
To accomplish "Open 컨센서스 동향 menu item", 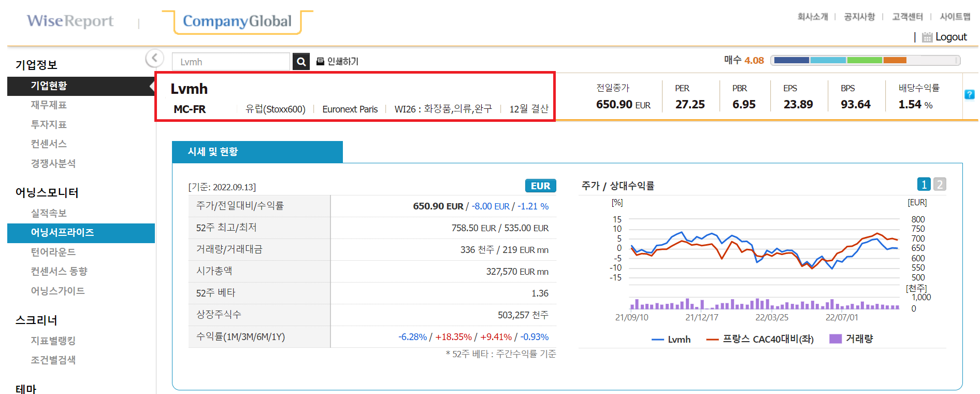I will (59, 271).
